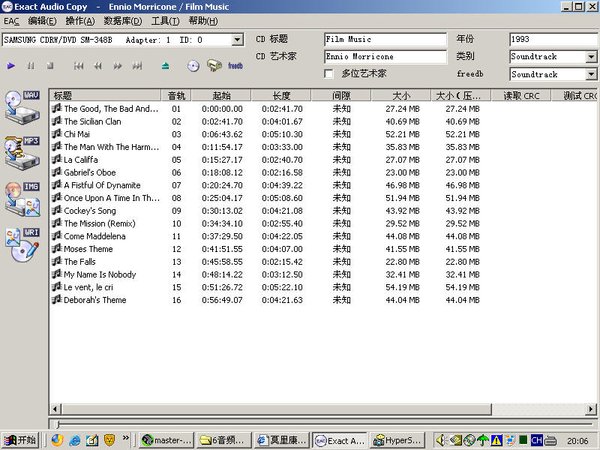Select track Moses Theme

click(88, 249)
